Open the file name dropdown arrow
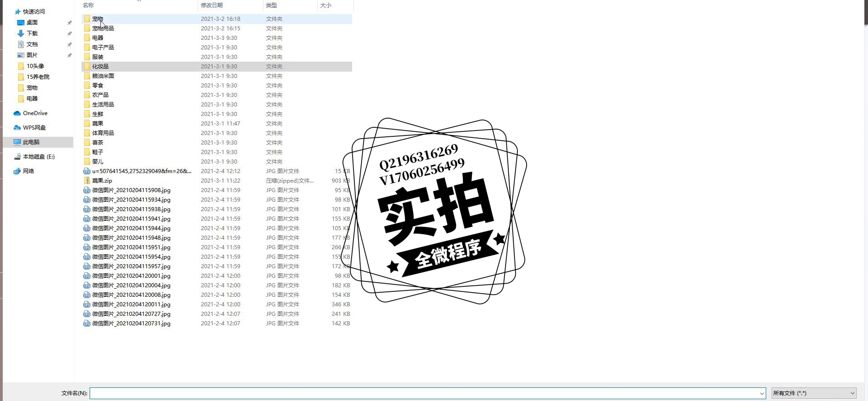Viewport: 868px width, 401px height. [x=762, y=393]
